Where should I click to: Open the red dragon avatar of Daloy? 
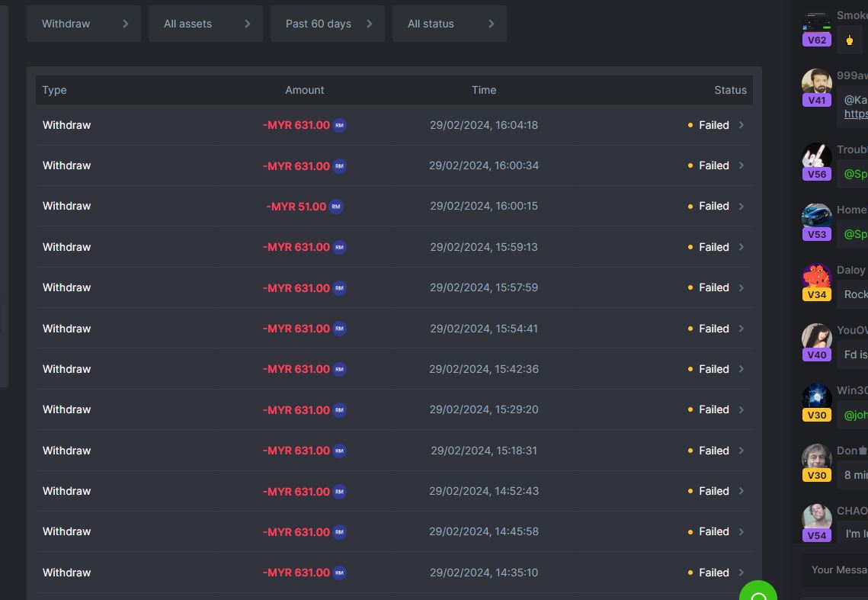coord(816,275)
